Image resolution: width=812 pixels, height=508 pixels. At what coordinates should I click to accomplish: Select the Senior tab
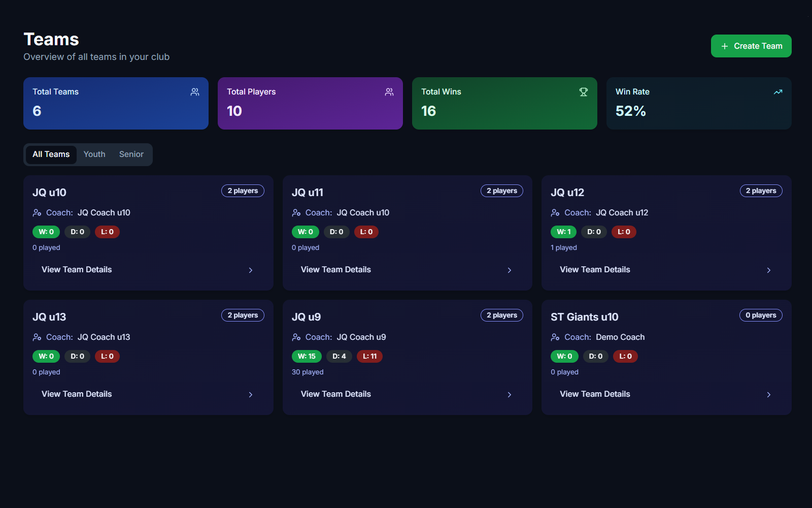point(131,154)
